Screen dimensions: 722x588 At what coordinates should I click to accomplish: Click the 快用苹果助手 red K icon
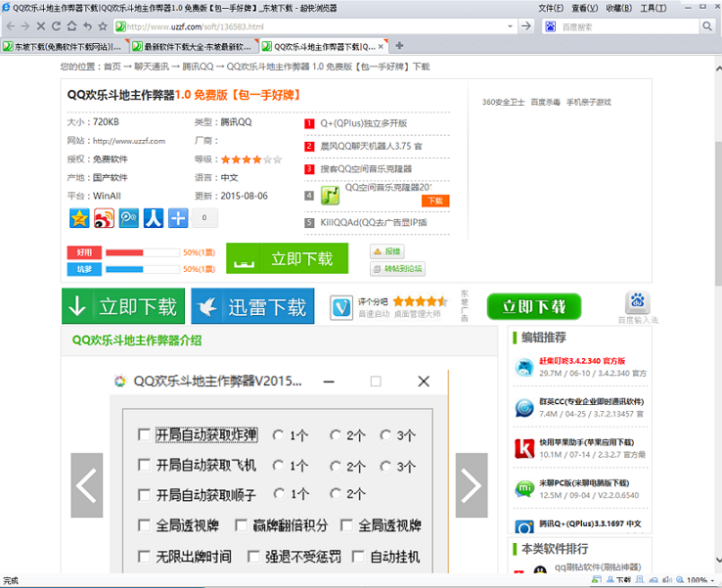point(524,447)
